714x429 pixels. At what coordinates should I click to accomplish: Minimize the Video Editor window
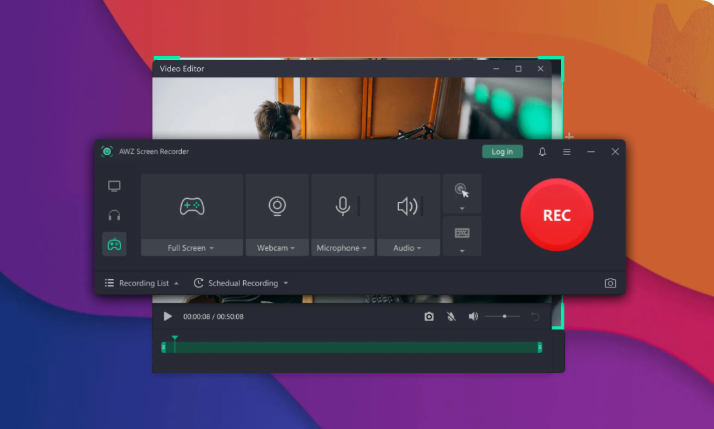point(496,69)
